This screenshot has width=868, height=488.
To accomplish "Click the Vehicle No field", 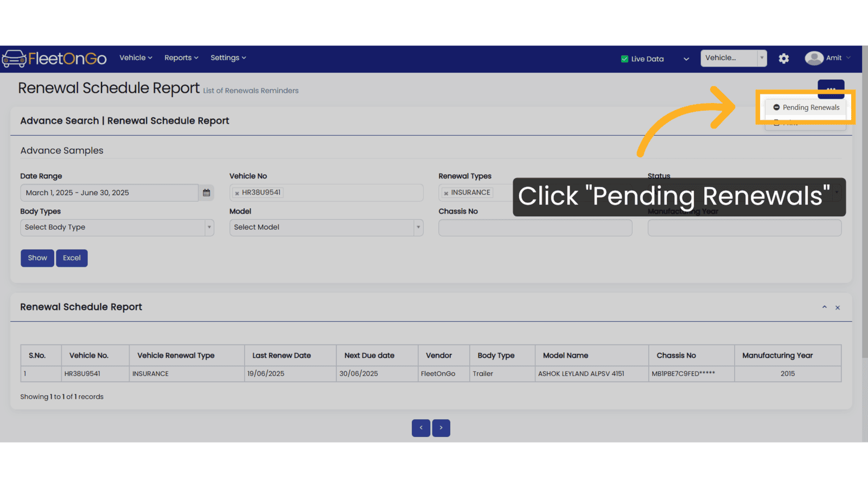I will [326, 192].
